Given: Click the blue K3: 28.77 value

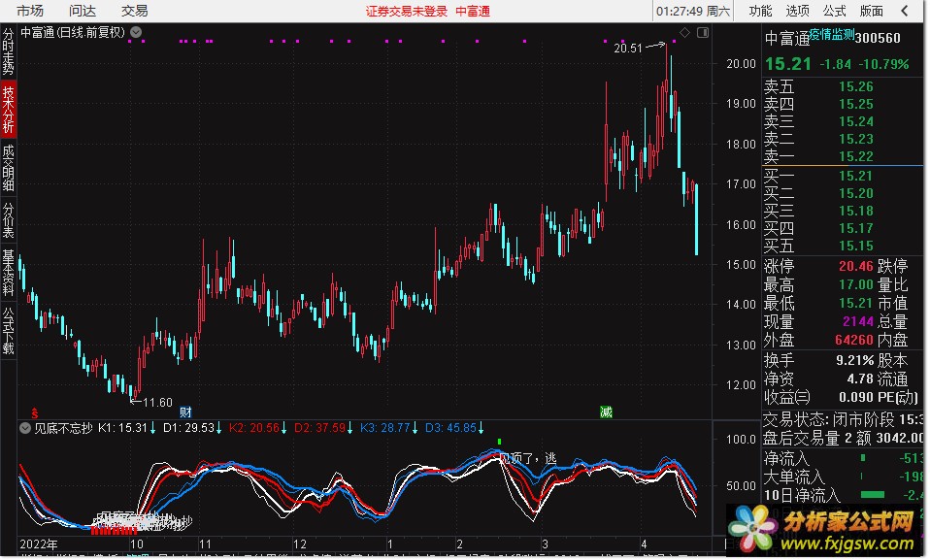Looking at the screenshot, I should pyautogui.click(x=389, y=428).
